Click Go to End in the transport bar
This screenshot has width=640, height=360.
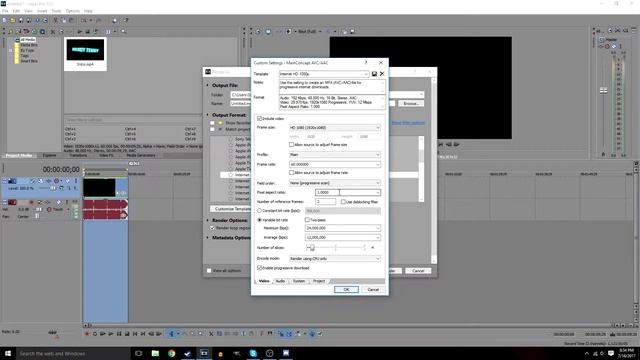click(143, 333)
